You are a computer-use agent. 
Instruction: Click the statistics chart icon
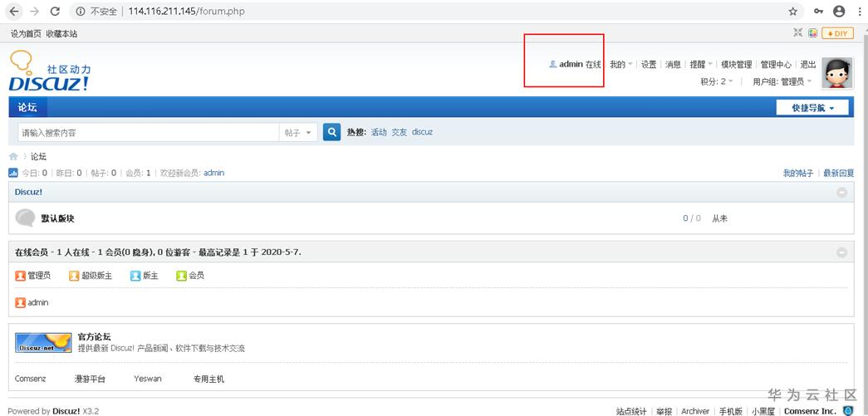click(x=13, y=173)
